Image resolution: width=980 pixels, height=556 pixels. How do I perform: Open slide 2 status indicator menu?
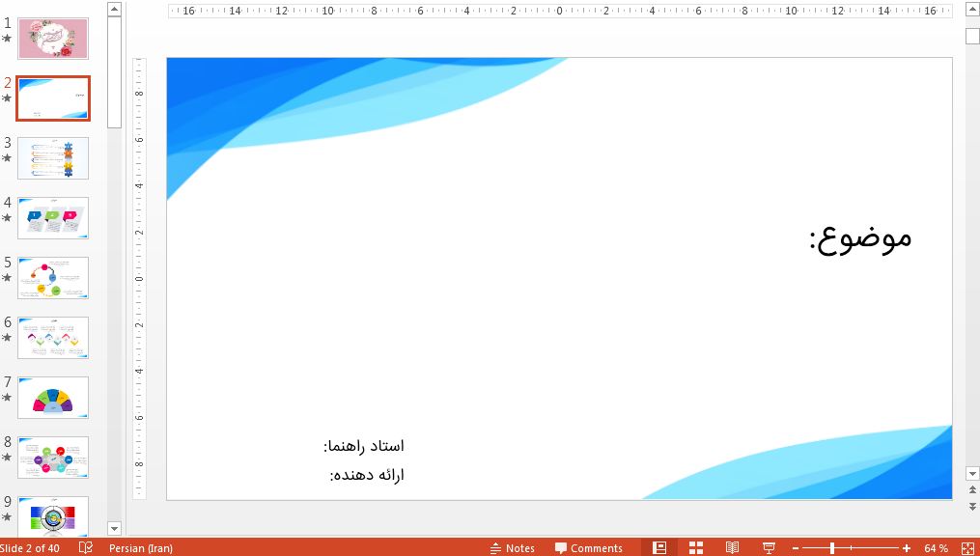click(x=8, y=97)
